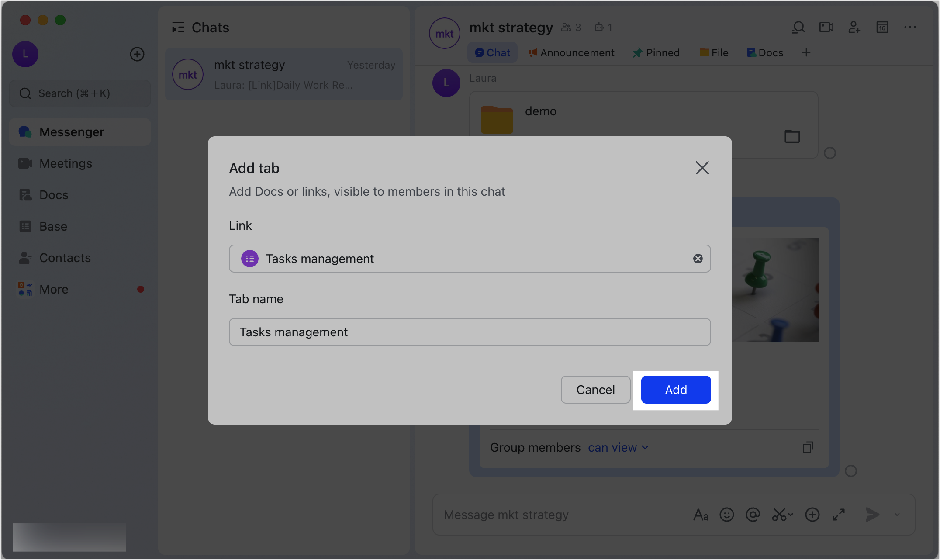Open the More section with red badge

click(25, 289)
